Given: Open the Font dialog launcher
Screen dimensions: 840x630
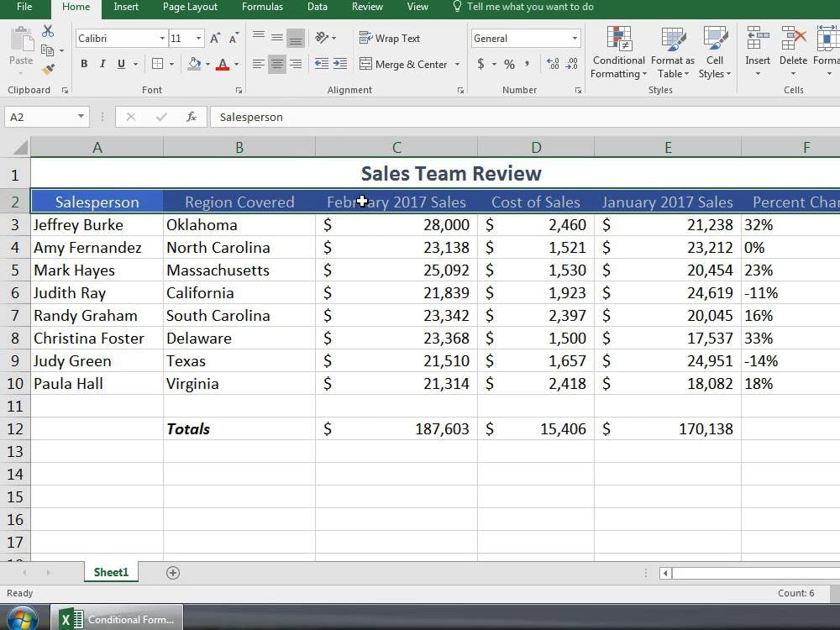Looking at the screenshot, I should pos(239,91).
